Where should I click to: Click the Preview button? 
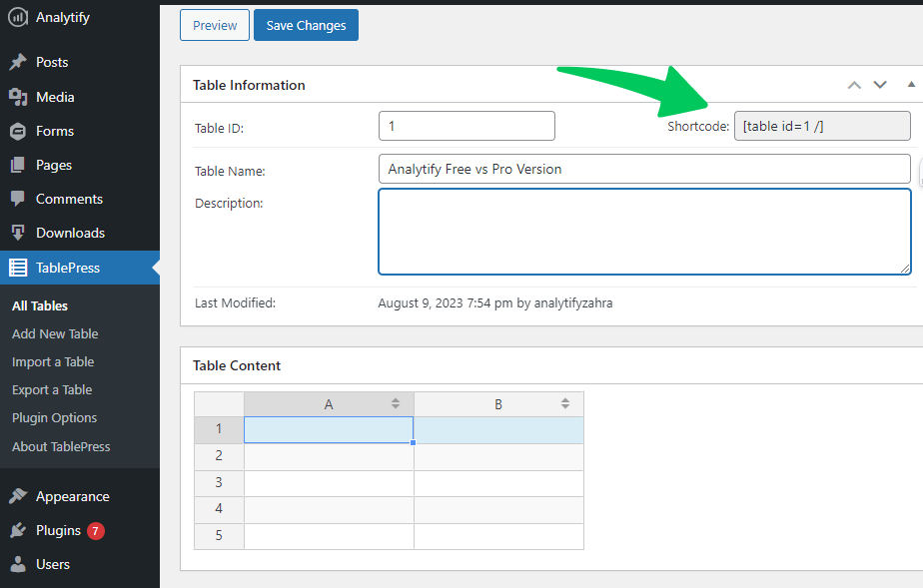point(215,25)
